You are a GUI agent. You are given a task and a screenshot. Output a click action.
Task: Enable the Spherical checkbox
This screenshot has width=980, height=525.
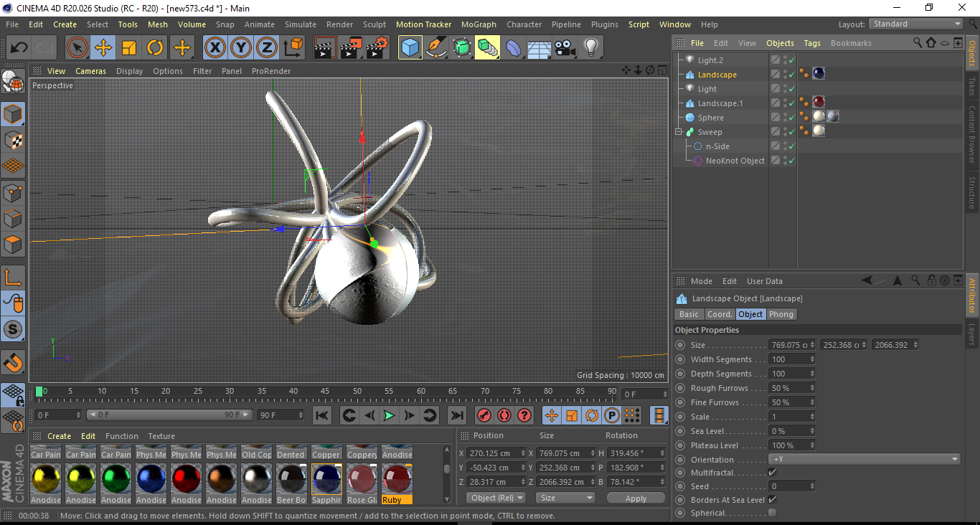(772, 513)
